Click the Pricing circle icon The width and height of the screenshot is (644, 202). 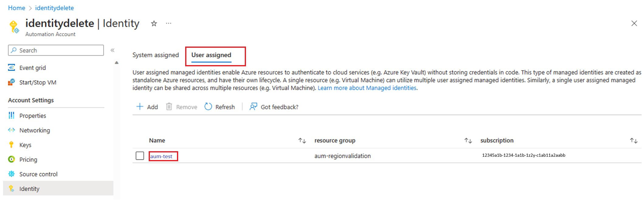(x=12, y=159)
